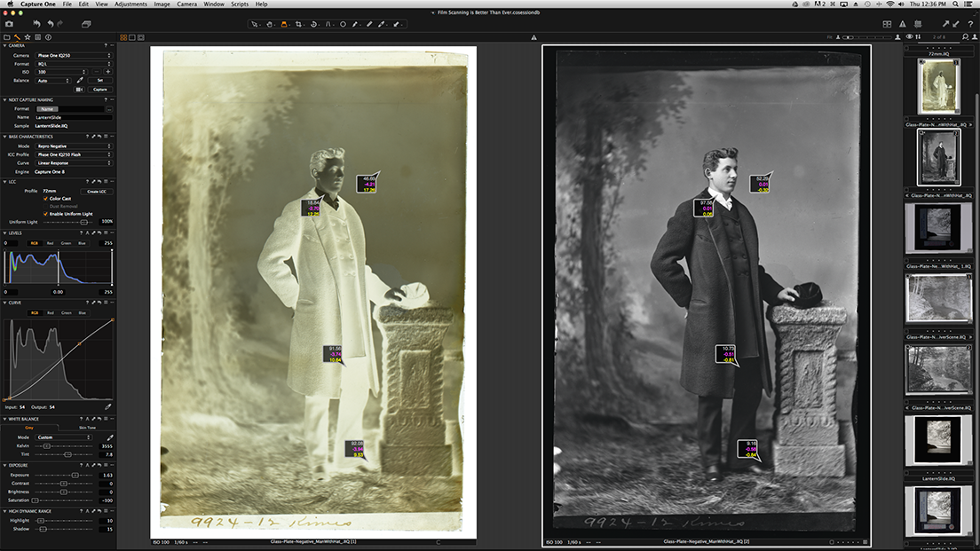Open the star Adjustments tool tab
Screen dimensions: 980x551
[x=28, y=37]
